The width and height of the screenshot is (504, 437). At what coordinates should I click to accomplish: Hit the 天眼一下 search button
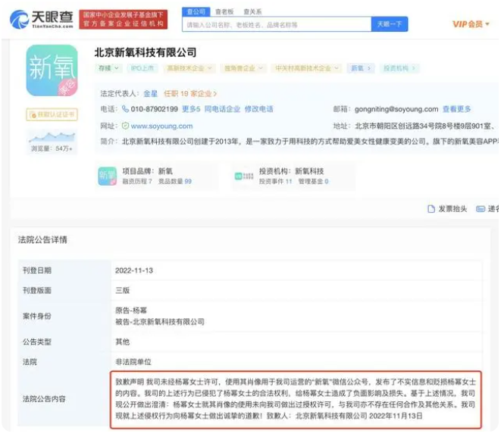[390, 24]
